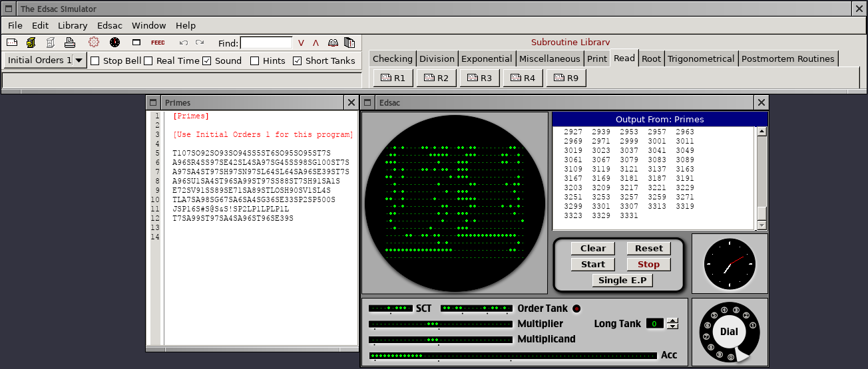Image resolution: width=868 pixels, height=369 pixels.
Task: Click the printer icon in toolbar
Action: [x=70, y=43]
